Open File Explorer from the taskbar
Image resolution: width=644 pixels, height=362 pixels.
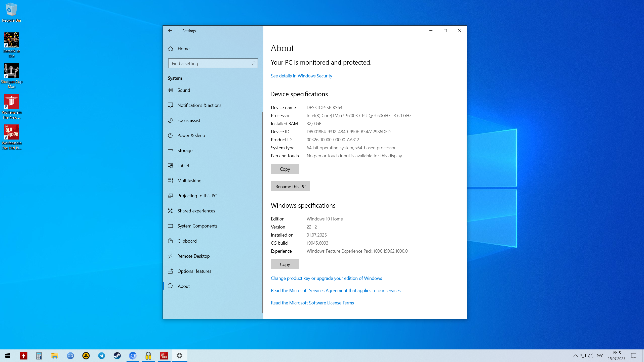point(55,356)
